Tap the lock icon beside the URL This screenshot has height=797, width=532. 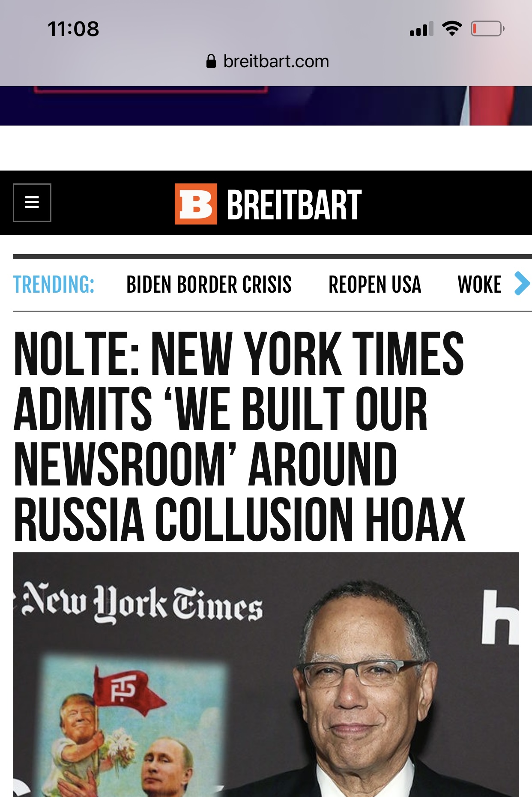point(211,61)
